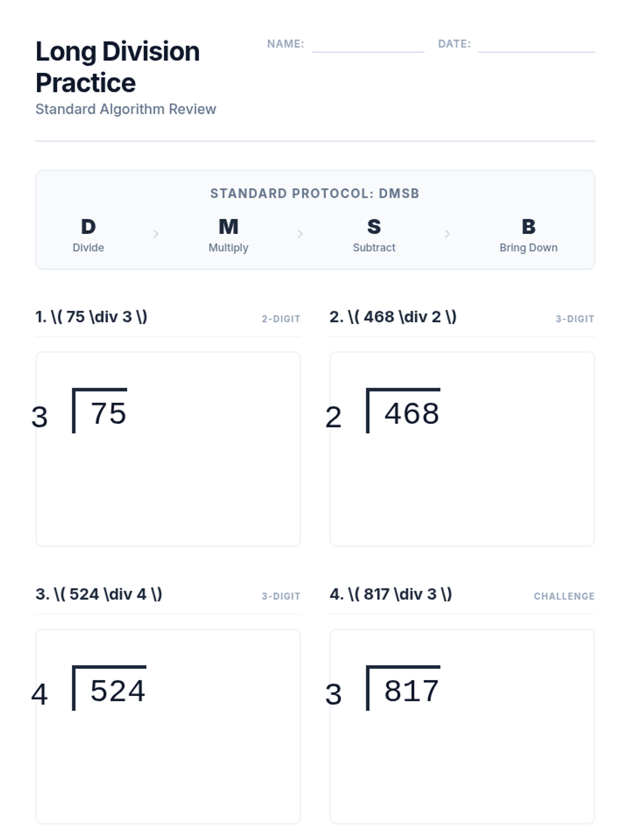The image size is (630, 840).
Task: Click the dividend 75 in problem 1
Action: [109, 414]
